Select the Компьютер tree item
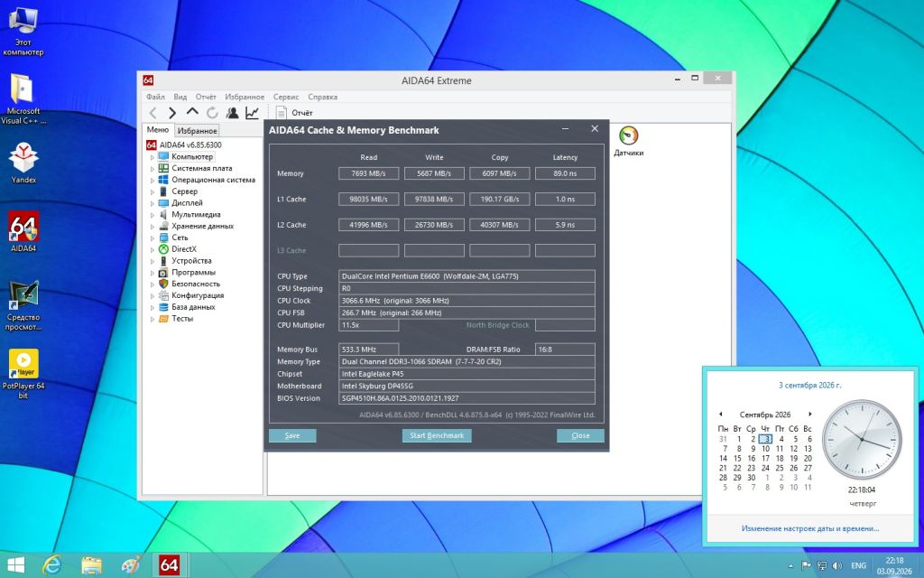Screen dimensions: 924x578 192,156
